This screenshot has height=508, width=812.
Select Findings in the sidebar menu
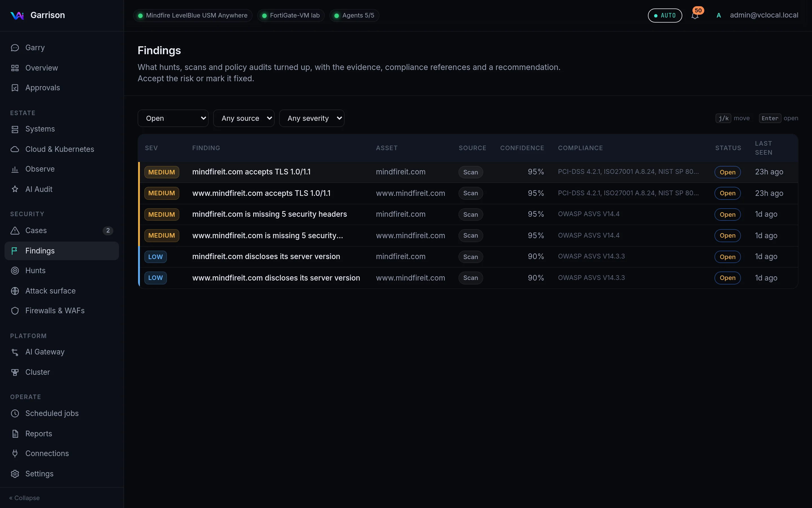pos(62,251)
